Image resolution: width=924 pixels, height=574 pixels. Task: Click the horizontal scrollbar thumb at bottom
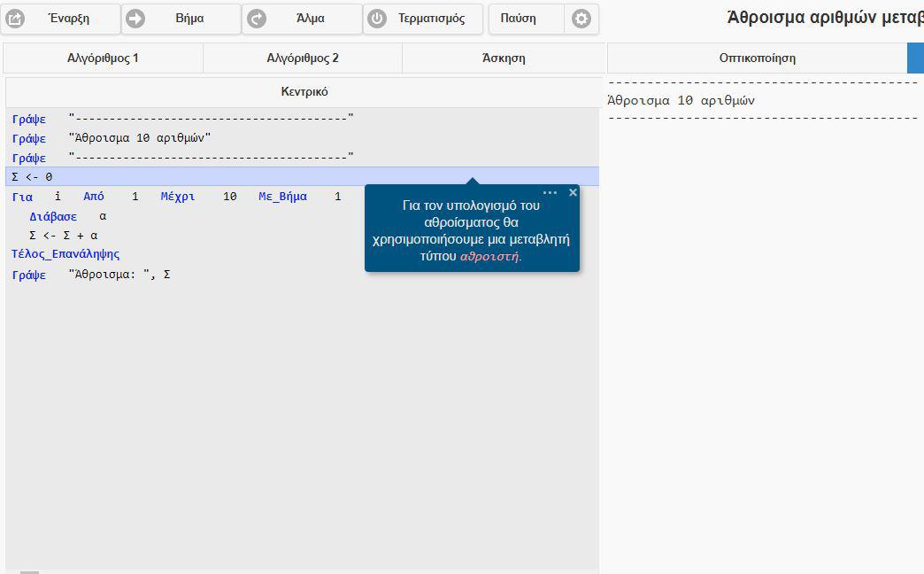coord(29,572)
